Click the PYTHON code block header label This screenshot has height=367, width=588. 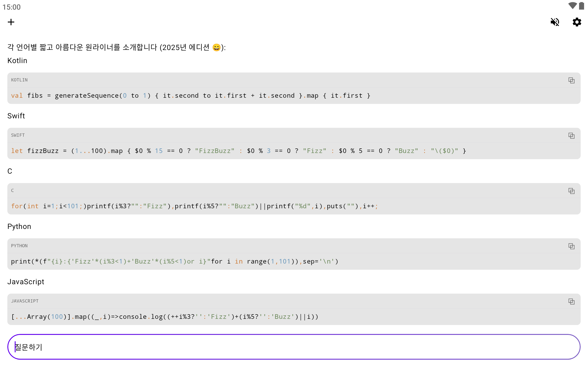tap(20, 246)
